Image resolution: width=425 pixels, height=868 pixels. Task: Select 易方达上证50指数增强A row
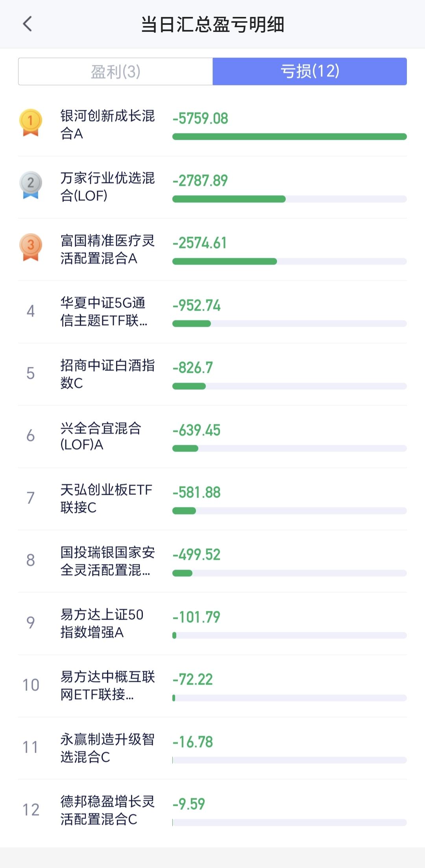click(102, 623)
